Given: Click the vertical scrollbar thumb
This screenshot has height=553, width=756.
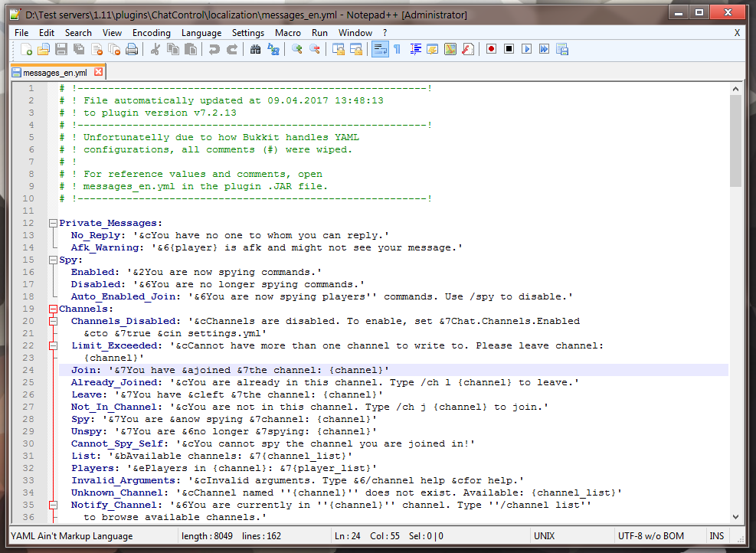Looking at the screenshot, I should pyautogui.click(x=735, y=141).
